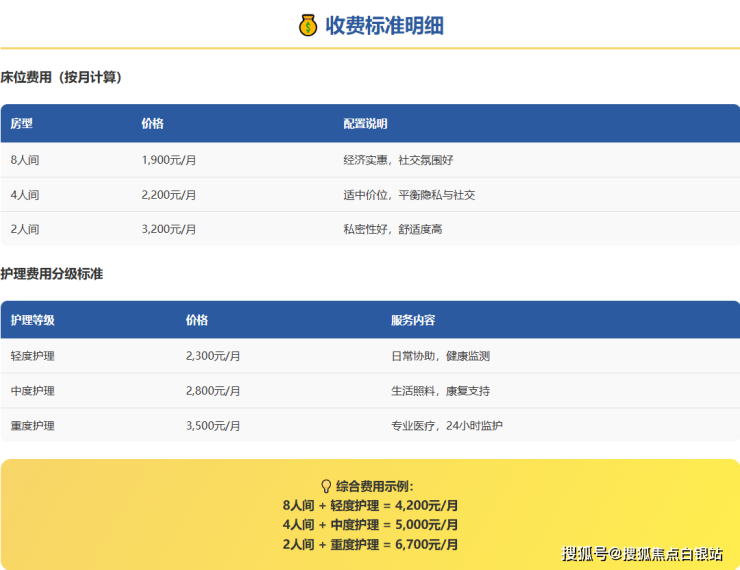Select the 轻度护理 row label
Image resolution: width=740 pixels, height=570 pixels.
(x=33, y=356)
